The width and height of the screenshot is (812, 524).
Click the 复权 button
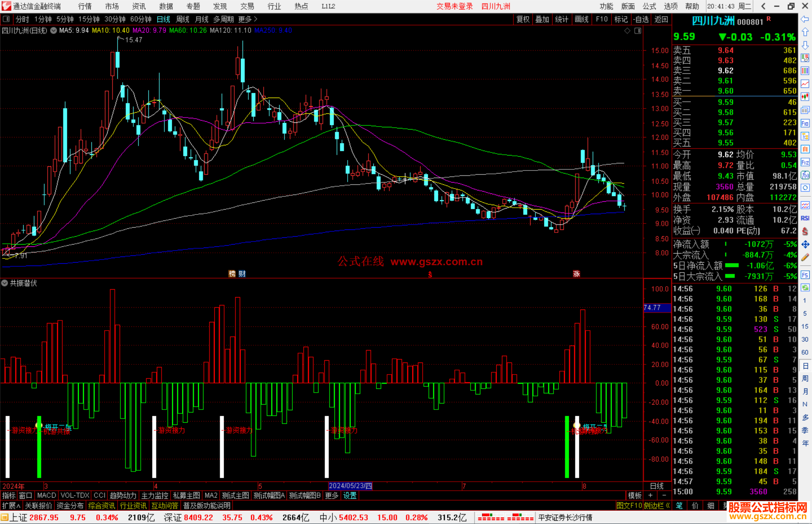[x=523, y=19]
